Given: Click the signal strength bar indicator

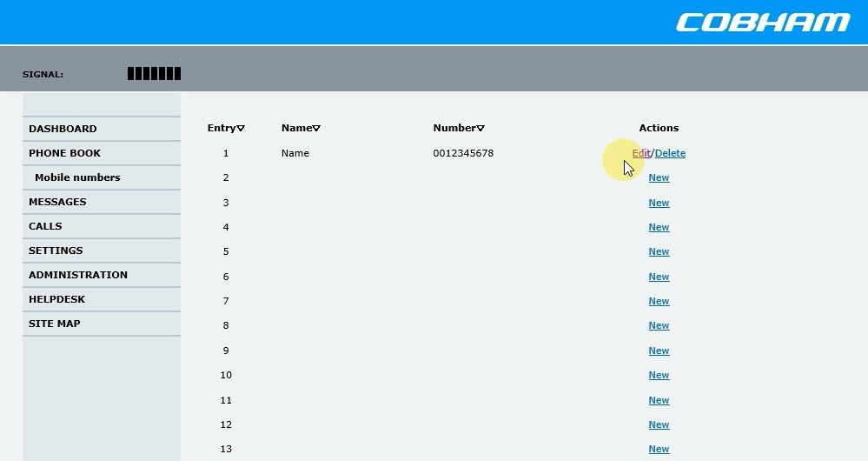Looking at the screenshot, I should [154, 74].
